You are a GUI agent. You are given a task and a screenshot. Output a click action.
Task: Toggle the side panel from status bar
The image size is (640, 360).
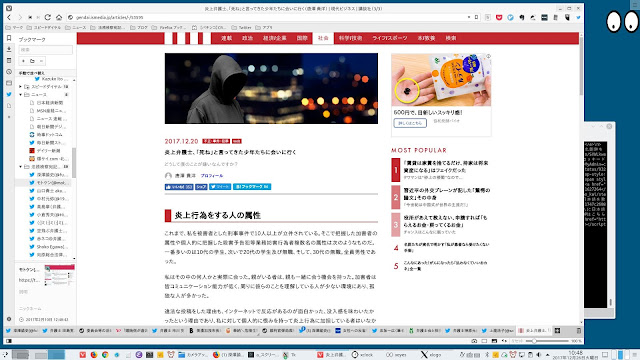pyautogui.click(x=9, y=341)
